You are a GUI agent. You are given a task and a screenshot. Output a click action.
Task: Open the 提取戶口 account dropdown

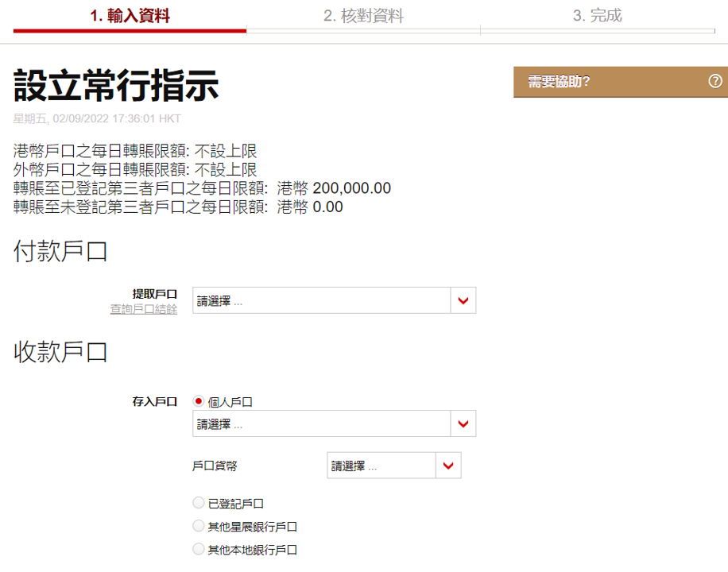point(322,300)
